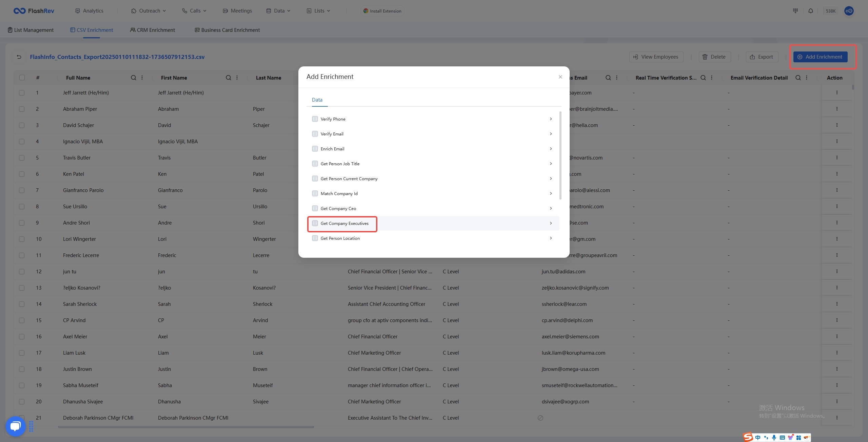Viewport: 868px width, 442px height.
Task: Expand the Lists dropdown menu
Action: (x=318, y=11)
